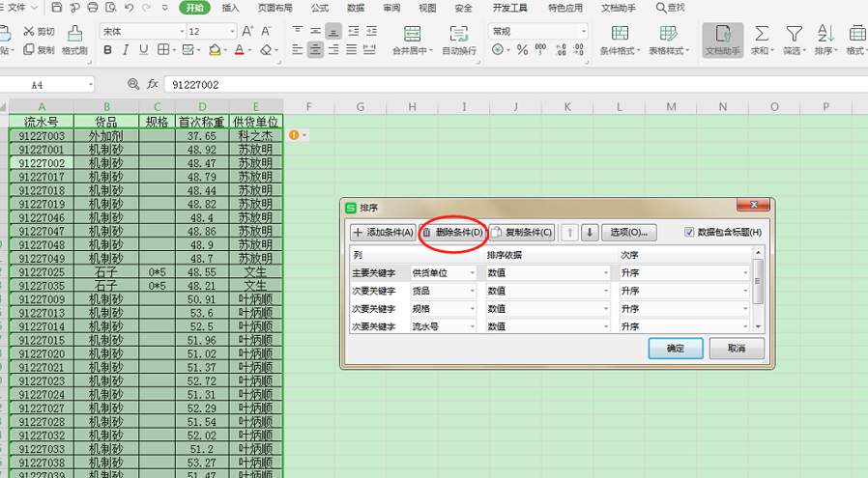Toggle Italic formatting

point(126,50)
